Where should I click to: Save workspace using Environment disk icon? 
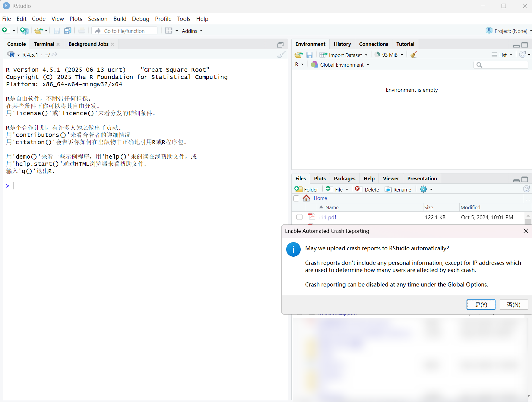tap(309, 55)
